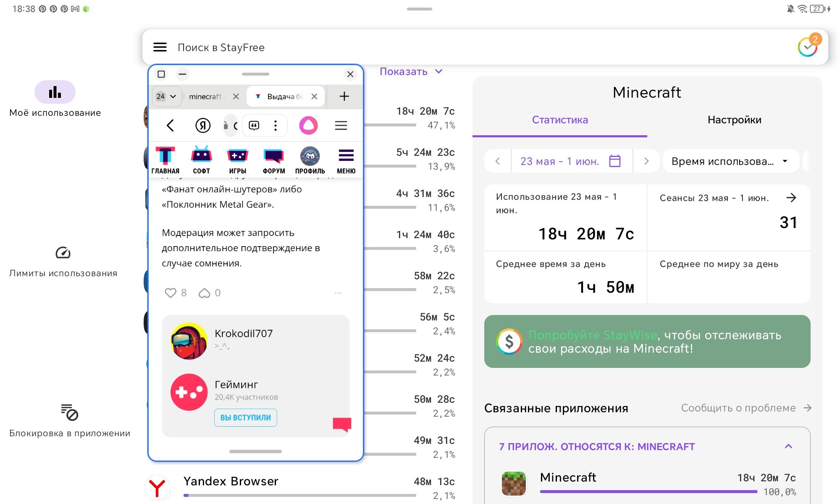Go to the previous date range
840x504 pixels.
[498, 161]
